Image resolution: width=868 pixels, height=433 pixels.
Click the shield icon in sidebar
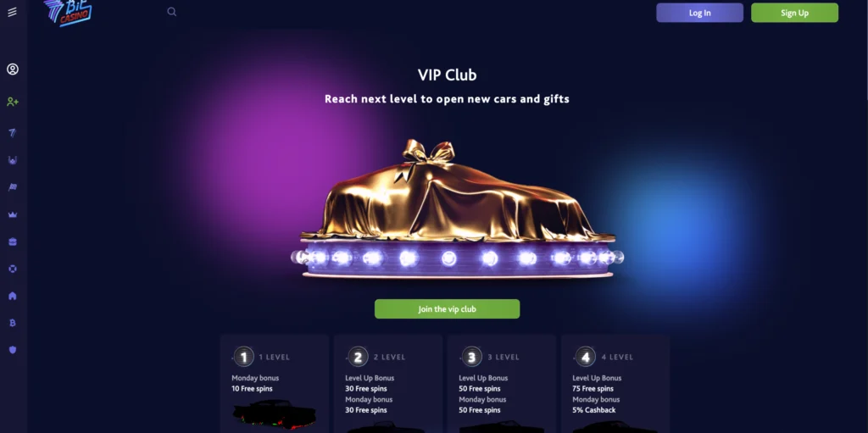pos(13,350)
